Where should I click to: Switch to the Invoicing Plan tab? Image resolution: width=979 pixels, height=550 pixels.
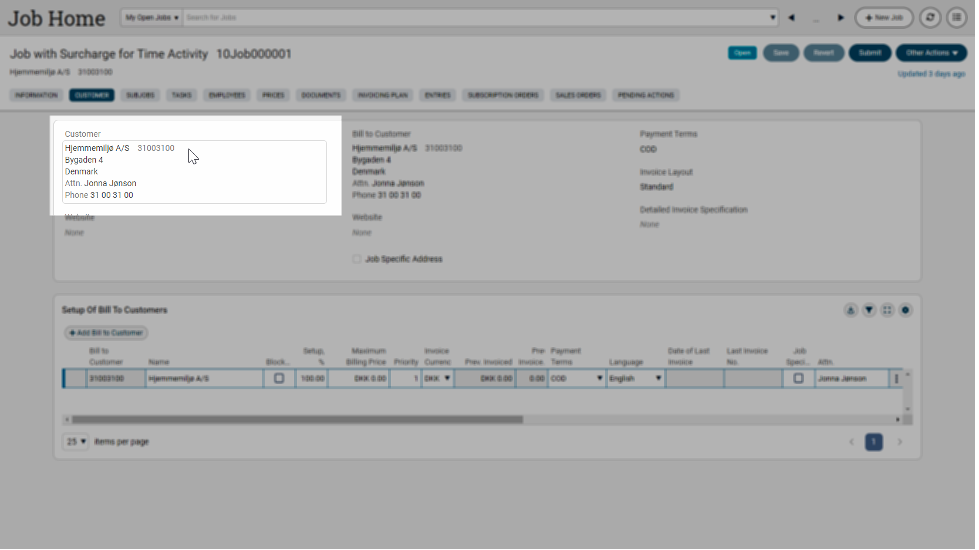(x=384, y=95)
